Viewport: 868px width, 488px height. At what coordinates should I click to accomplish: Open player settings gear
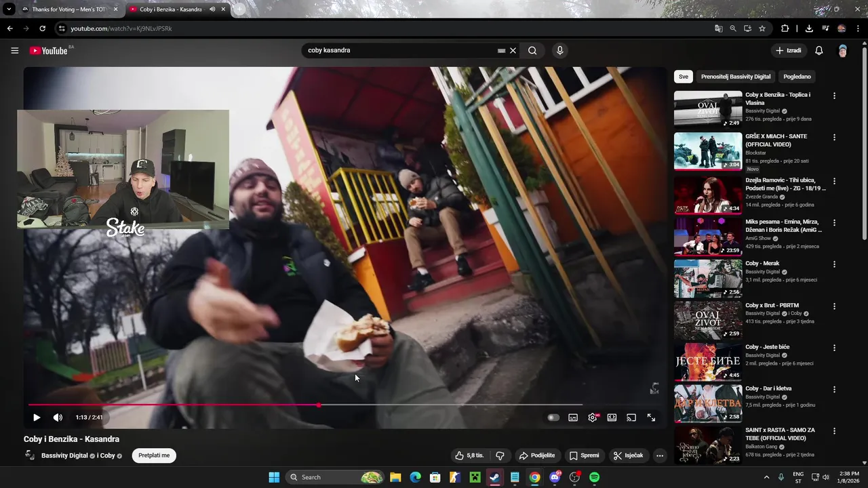[593, 418]
